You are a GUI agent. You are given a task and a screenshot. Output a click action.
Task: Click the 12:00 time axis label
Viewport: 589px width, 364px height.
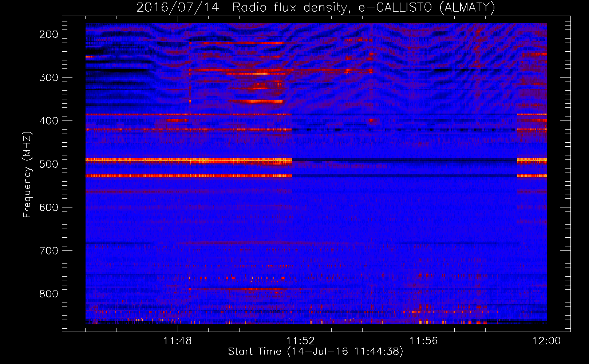(546, 341)
